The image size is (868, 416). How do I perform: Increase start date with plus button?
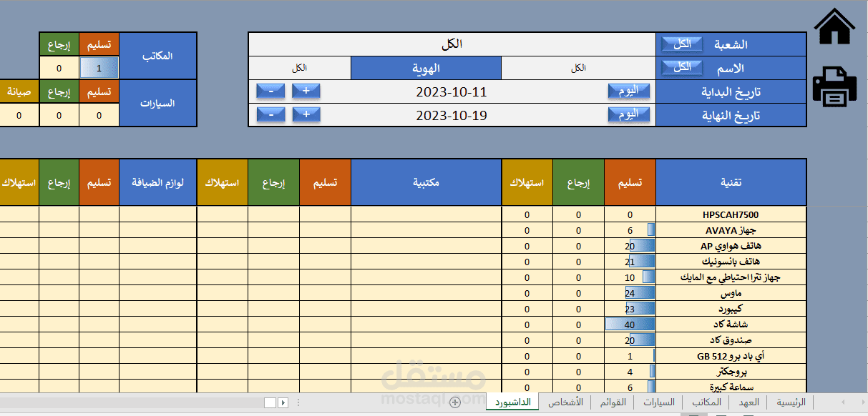tap(306, 91)
